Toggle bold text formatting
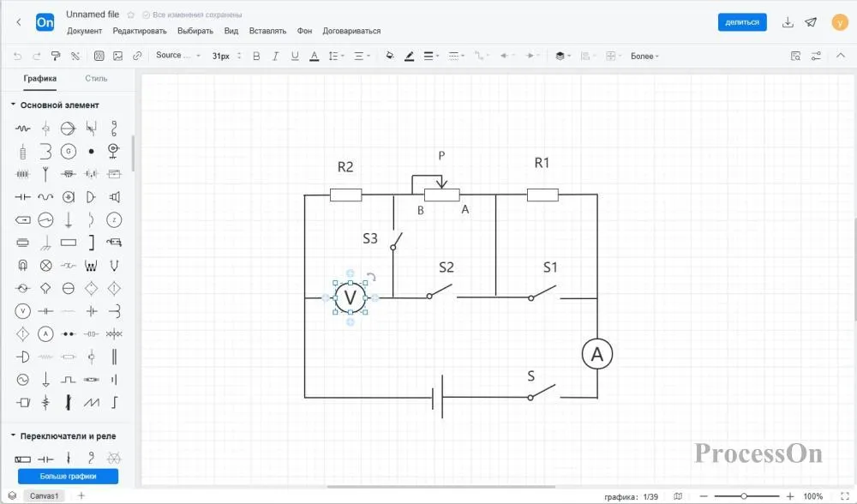857x504 pixels. coord(255,56)
